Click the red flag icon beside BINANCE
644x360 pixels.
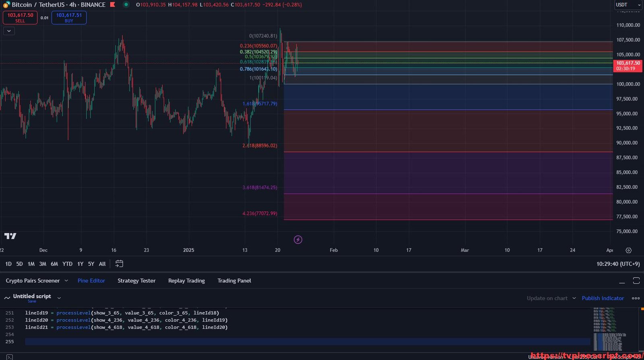pyautogui.click(x=113, y=5)
